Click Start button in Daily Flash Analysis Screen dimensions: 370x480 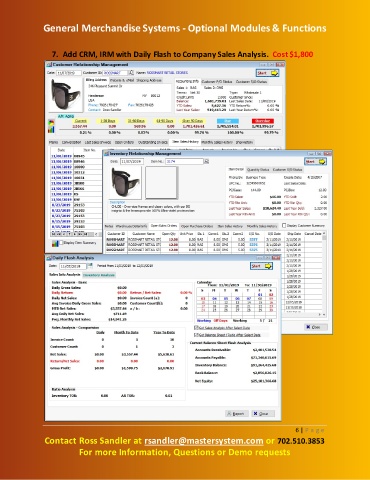click(262, 266)
